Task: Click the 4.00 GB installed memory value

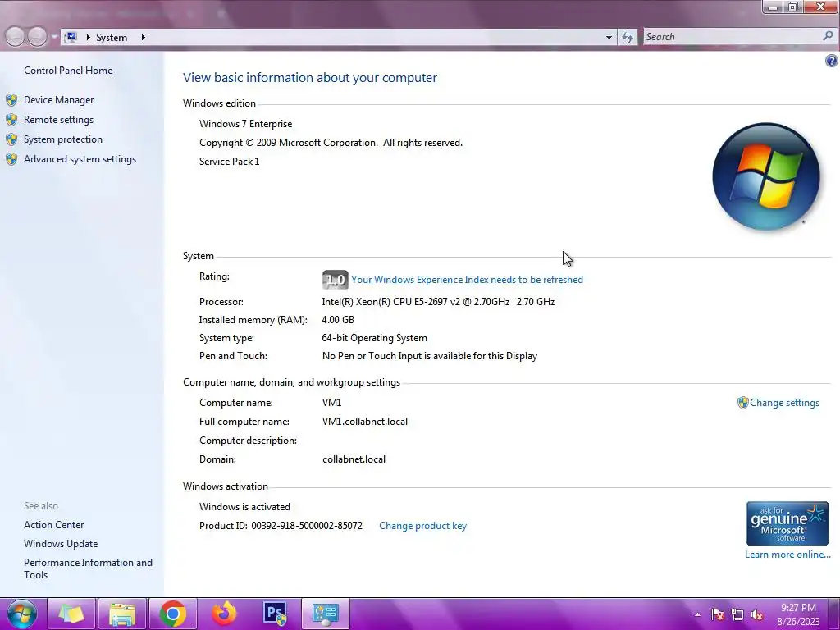Action: click(338, 320)
